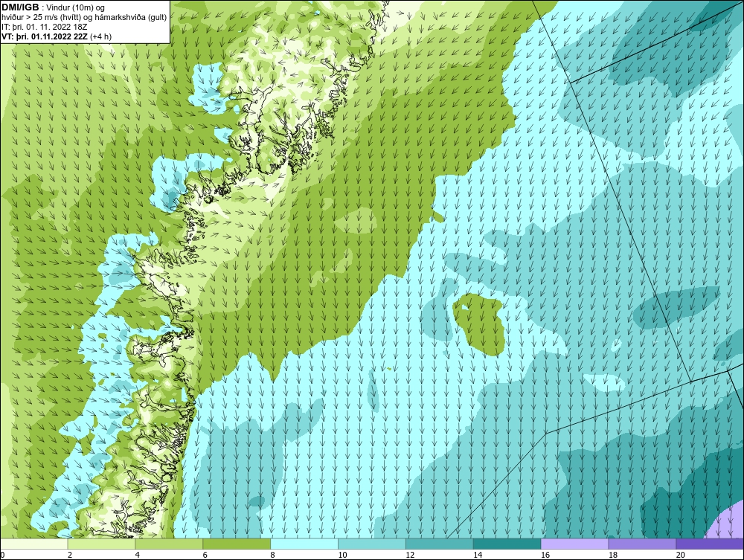744x560 pixels.
Task: Click the darkest purple swatch above 20
Action: coord(710,544)
